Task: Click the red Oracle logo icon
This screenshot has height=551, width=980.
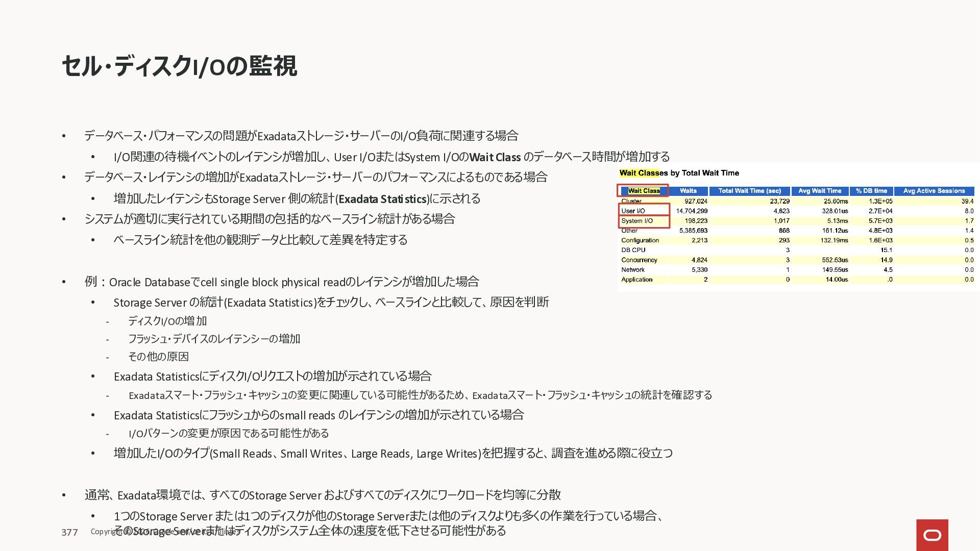Action: point(932,535)
